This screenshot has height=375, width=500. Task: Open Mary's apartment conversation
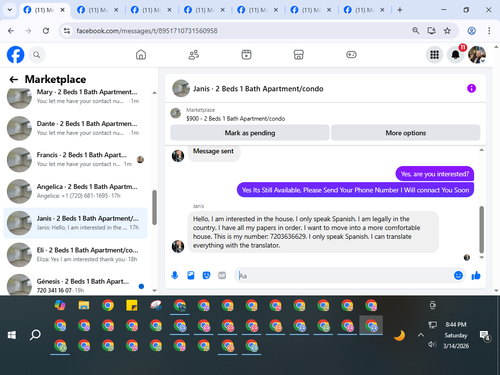click(x=75, y=97)
